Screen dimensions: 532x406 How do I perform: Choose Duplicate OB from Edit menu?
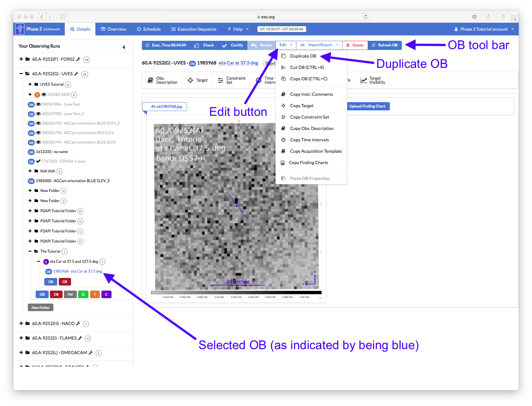click(x=303, y=56)
